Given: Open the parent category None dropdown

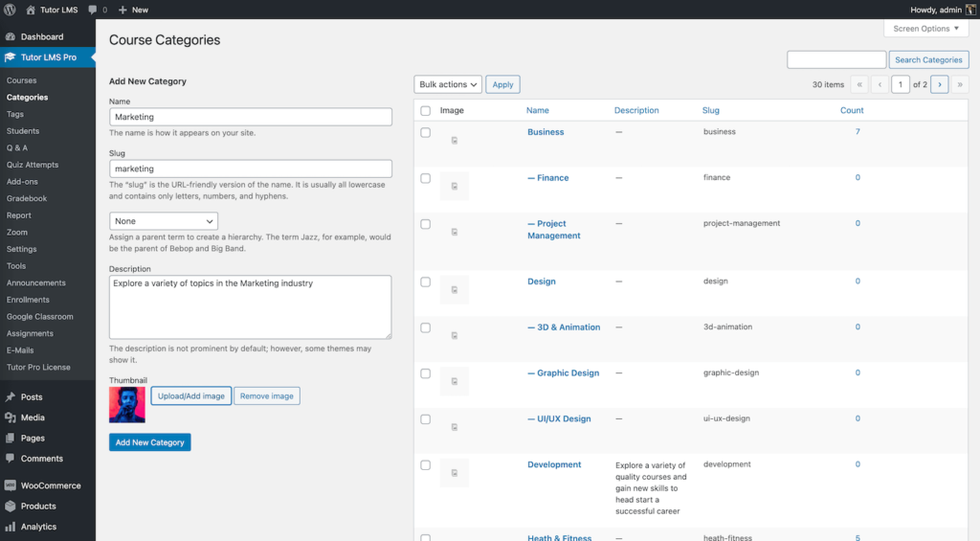Looking at the screenshot, I should (163, 221).
